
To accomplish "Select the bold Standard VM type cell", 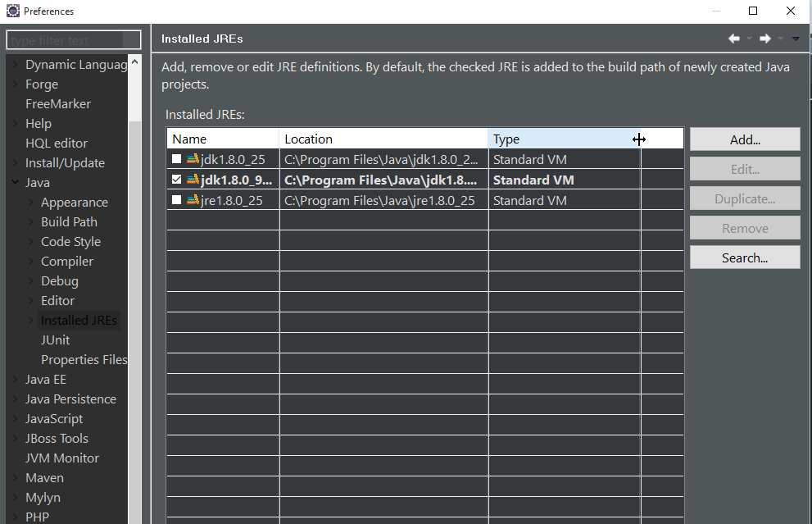I will (x=565, y=180).
